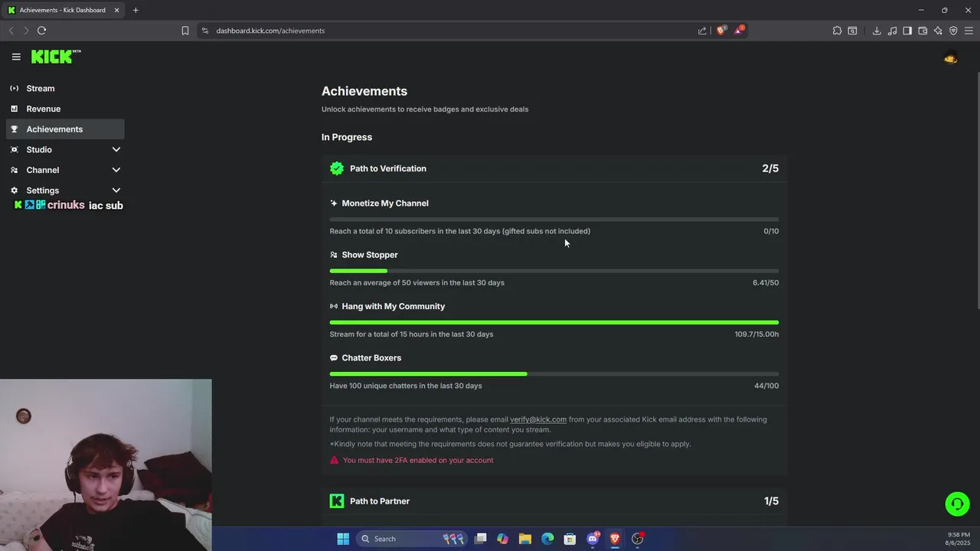Click the Path to Verification heading
Viewport: 980px width, 551px height.
[x=388, y=168]
